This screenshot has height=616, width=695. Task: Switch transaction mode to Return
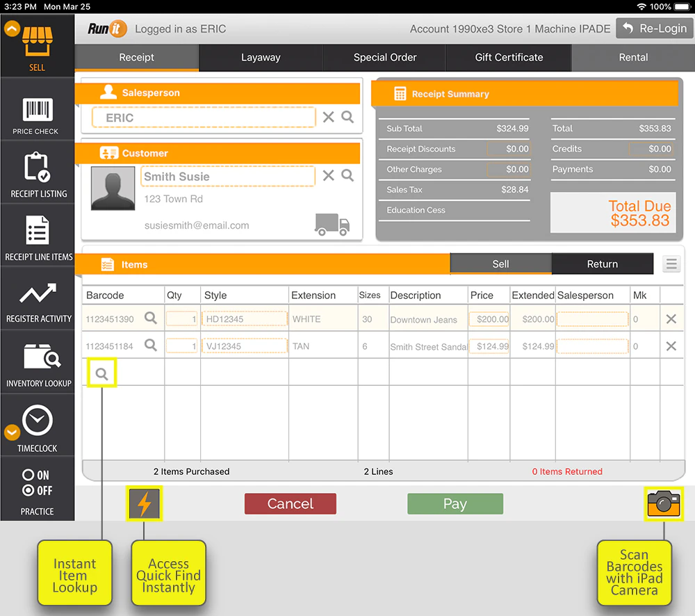pos(602,264)
